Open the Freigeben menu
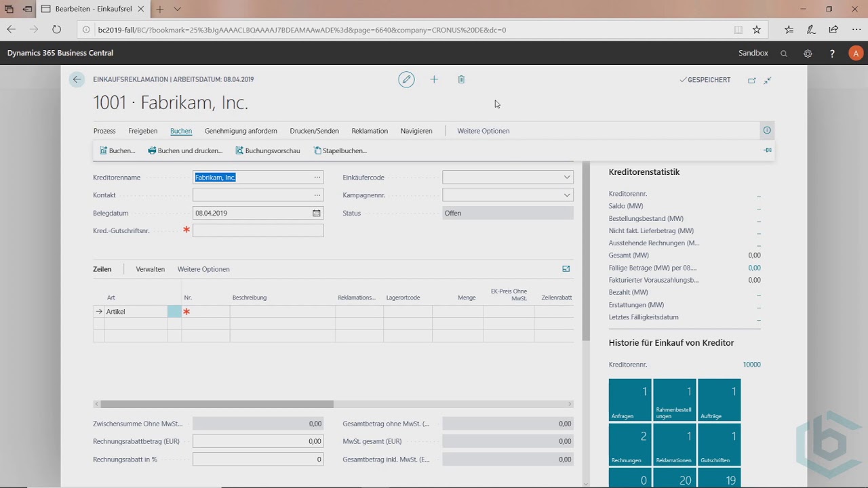 [x=142, y=131]
